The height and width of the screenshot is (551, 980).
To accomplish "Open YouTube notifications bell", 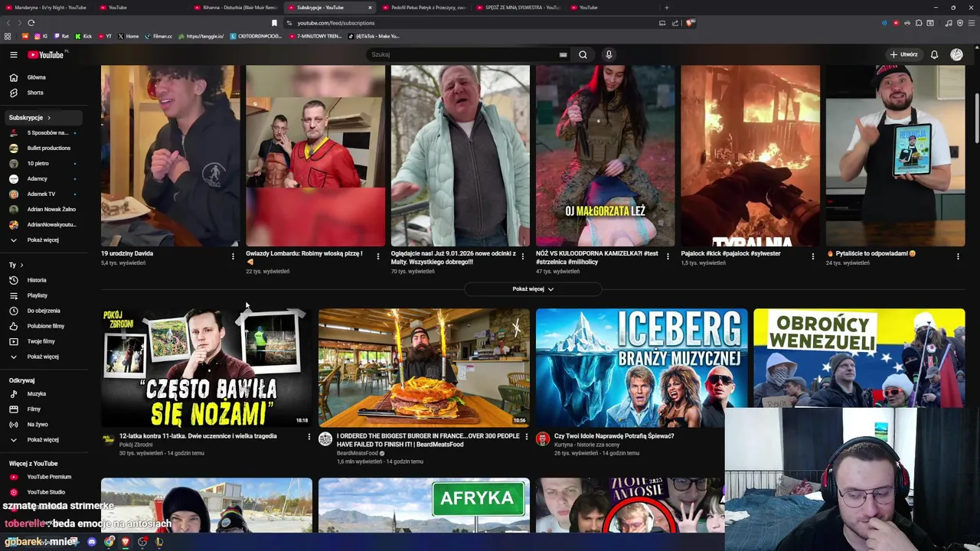I will pyautogui.click(x=934, y=54).
